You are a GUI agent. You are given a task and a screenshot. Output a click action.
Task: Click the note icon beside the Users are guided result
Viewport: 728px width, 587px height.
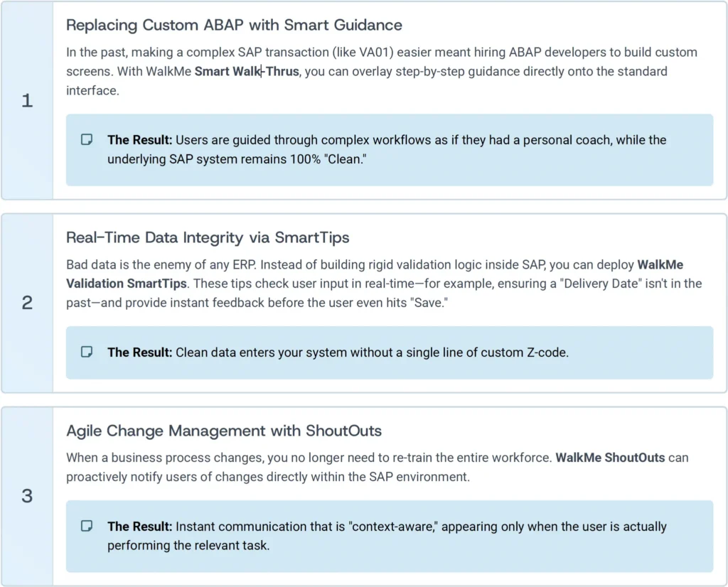coord(86,140)
